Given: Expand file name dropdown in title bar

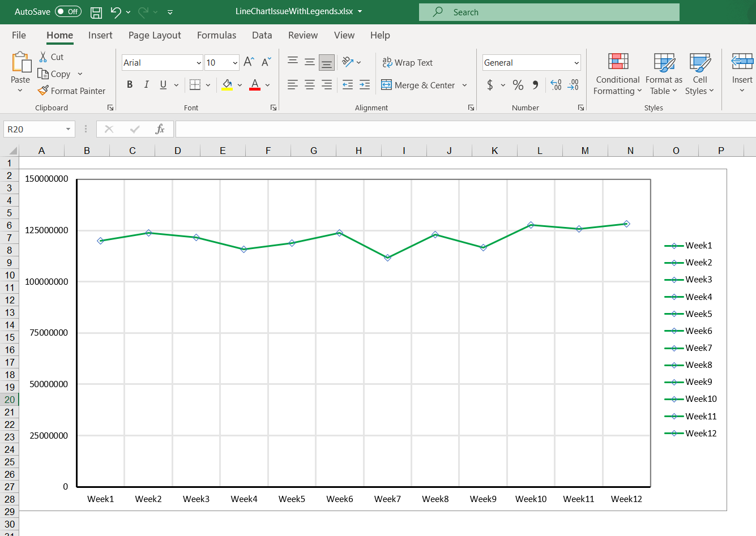Looking at the screenshot, I should pos(360,12).
